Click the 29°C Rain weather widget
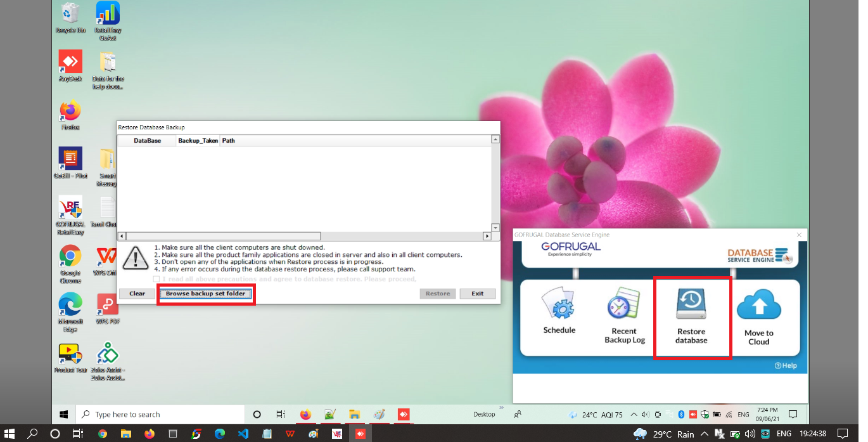The height and width of the screenshot is (442, 868). [x=664, y=434]
